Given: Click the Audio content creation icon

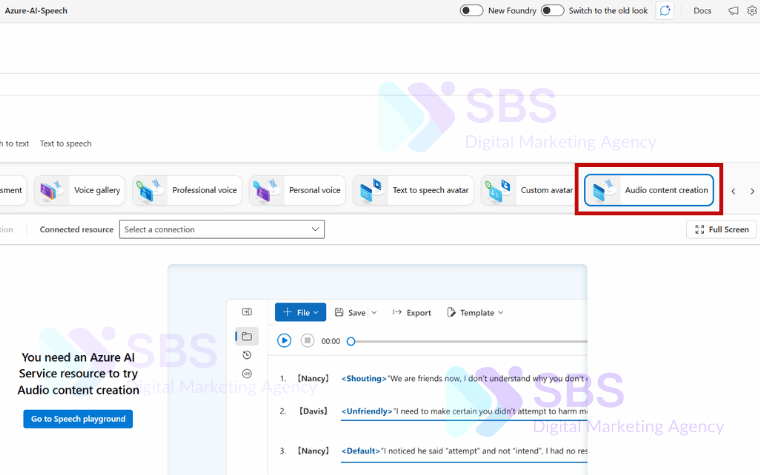Looking at the screenshot, I should [603, 190].
